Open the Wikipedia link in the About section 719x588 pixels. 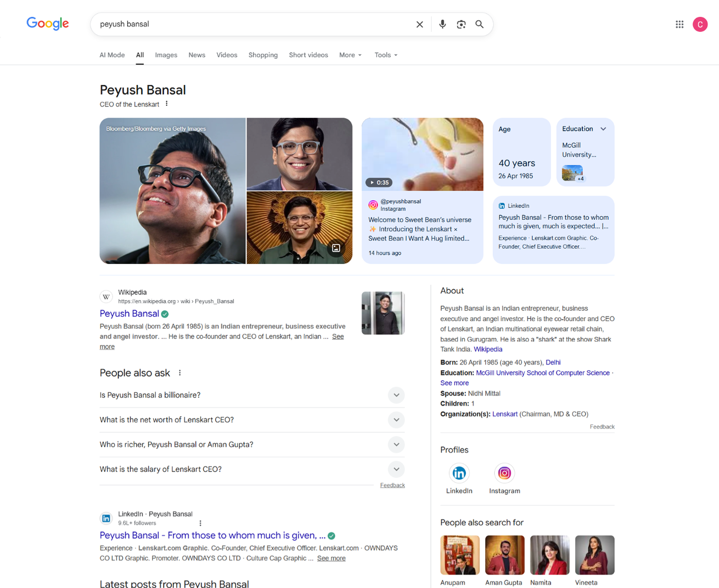pos(488,349)
